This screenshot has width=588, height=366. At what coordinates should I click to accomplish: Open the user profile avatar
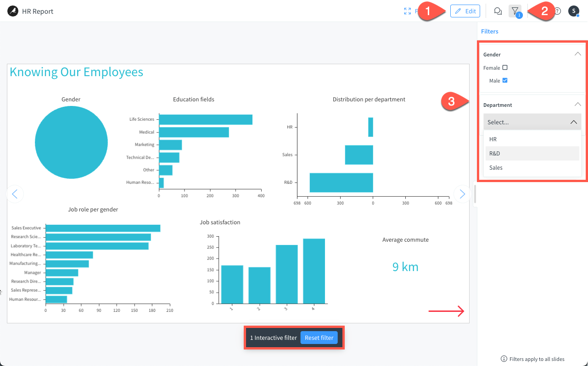click(573, 11)
